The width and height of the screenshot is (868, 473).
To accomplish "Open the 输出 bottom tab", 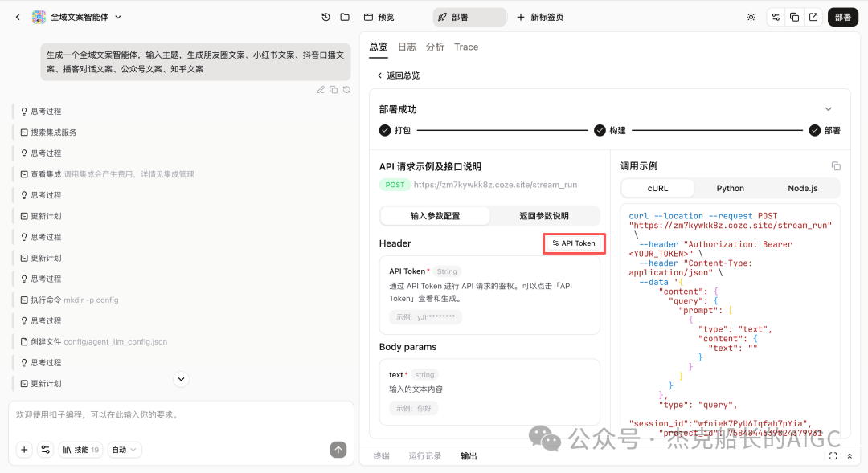I will coord(469,456).
